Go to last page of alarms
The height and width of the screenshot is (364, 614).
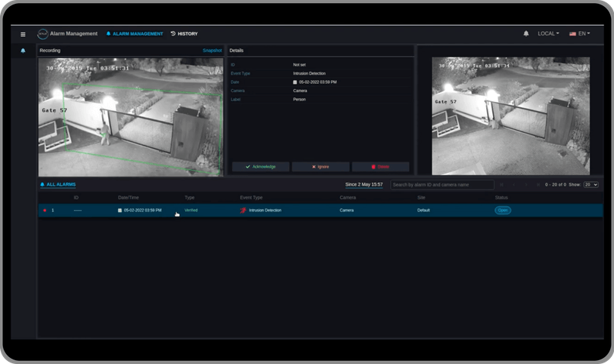click(538, 184)
